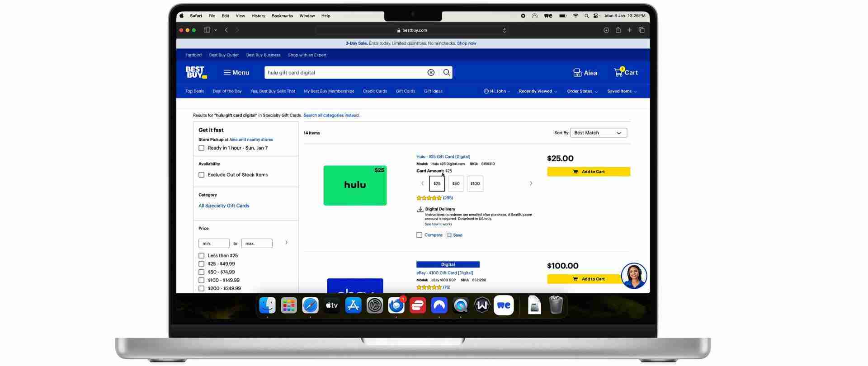Open the App Store from the dock
868x366 pixels.
pyautogui.click(x=353, y=305)
